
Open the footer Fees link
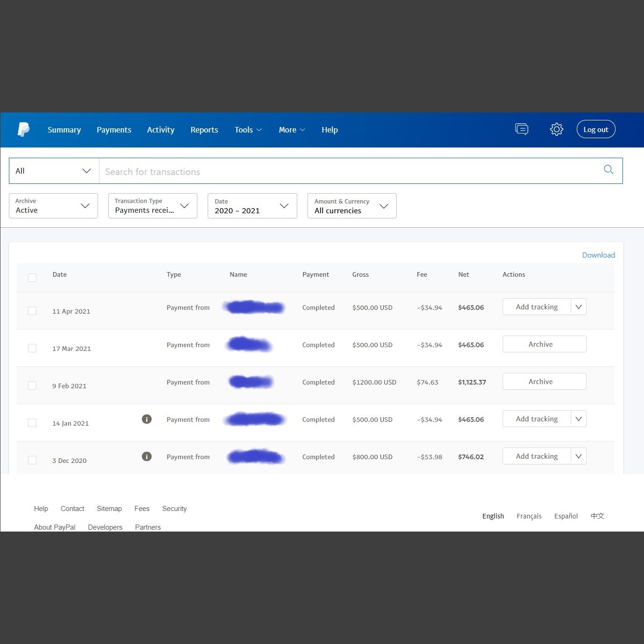(x=142, y=509)
